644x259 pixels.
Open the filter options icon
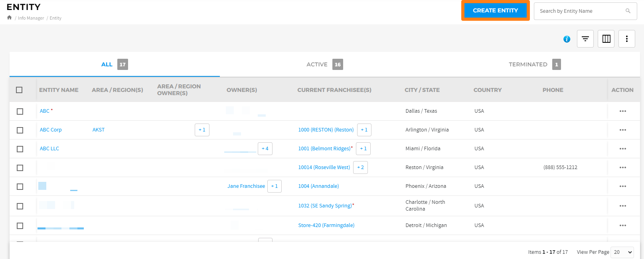[x=585, y=39]
